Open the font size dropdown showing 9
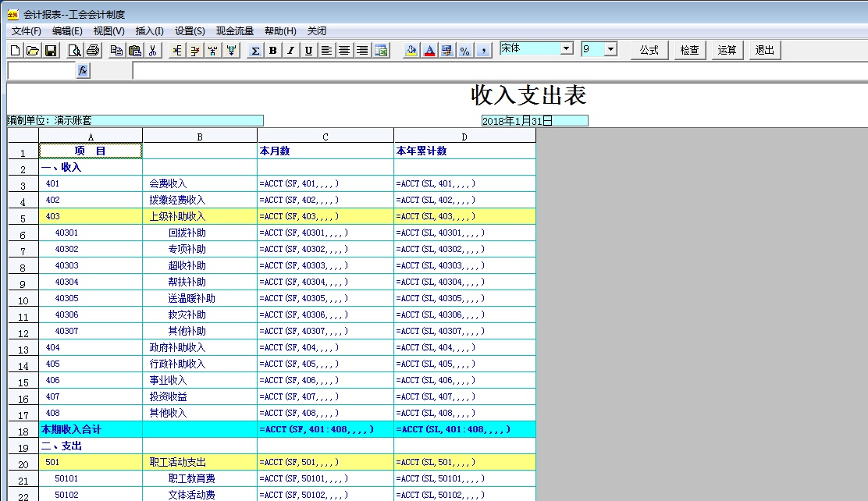This screenshot has height=501, width=868. tap(610, 48)
